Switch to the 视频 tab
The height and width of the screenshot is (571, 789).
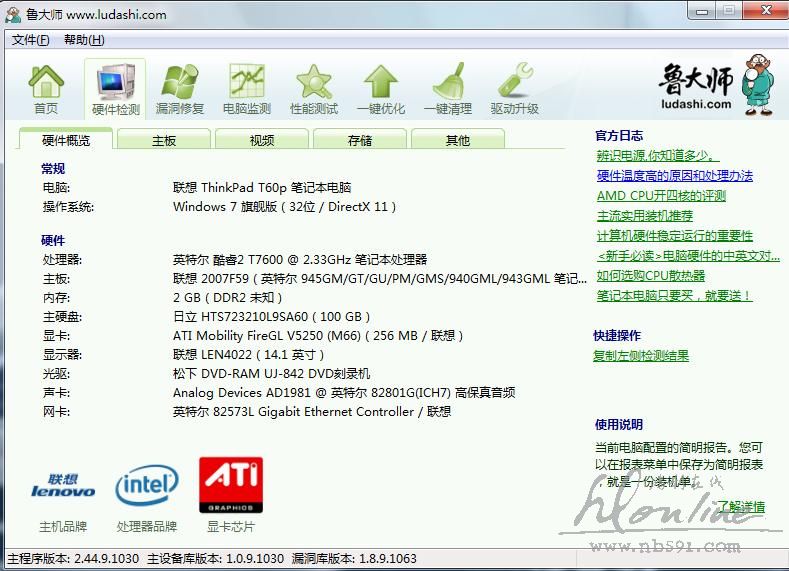click(x=262, y=141)
